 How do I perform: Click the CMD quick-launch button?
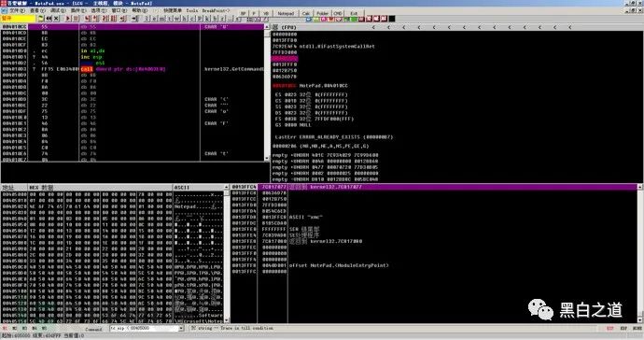click(x=338, y=13)
